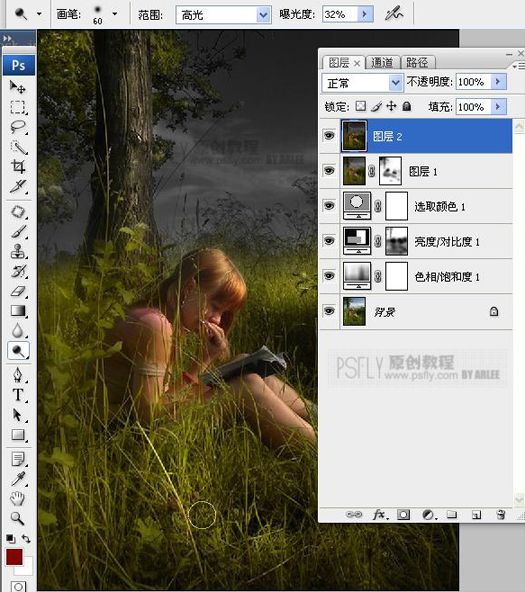Screen dimensions: 525x592
Task: Hide the 色相/饱和度 1 adjustment layer
Action: click(329, 276)
